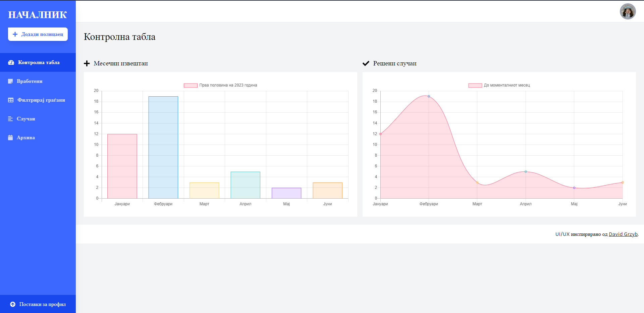Go to the Архива section
The height and width of the screenshot is (313, 644).
point(26,138)
